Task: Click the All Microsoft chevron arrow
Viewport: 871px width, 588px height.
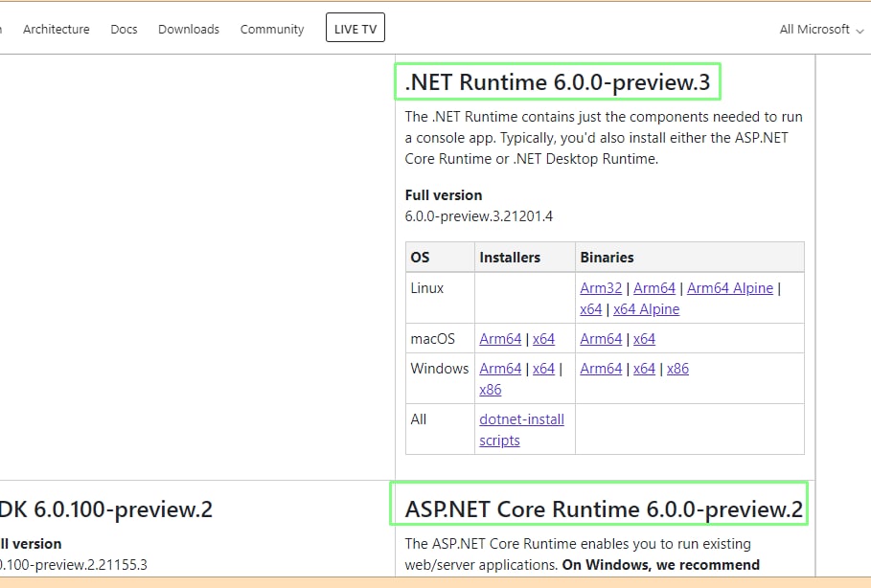Action: (x=860, y=31)
